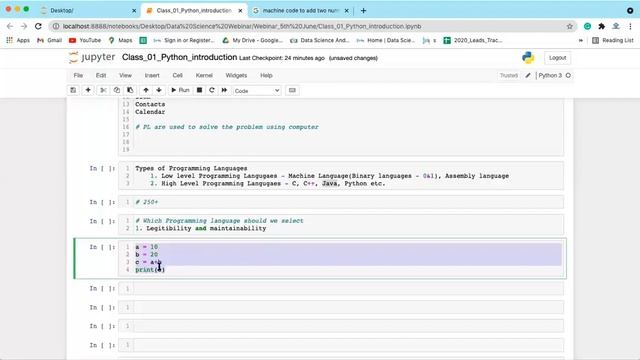640x360 pixels.
Task: Move selected cell down arrow icon
Action: click(x=159, y=90)
